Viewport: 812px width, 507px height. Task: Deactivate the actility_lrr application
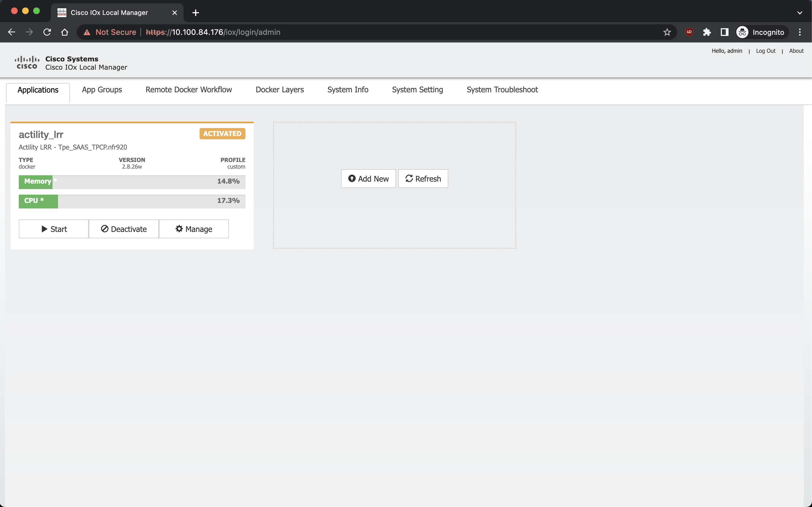(124, 229)
